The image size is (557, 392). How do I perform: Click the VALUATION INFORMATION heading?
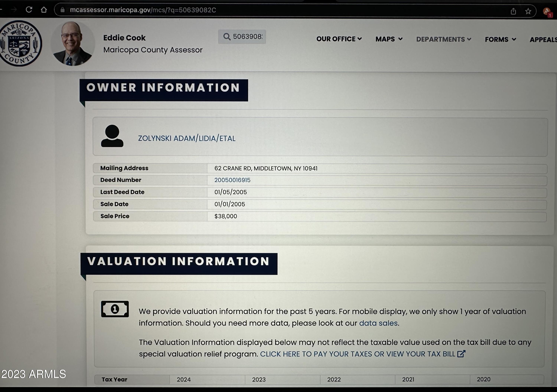[x=179, y=261]
